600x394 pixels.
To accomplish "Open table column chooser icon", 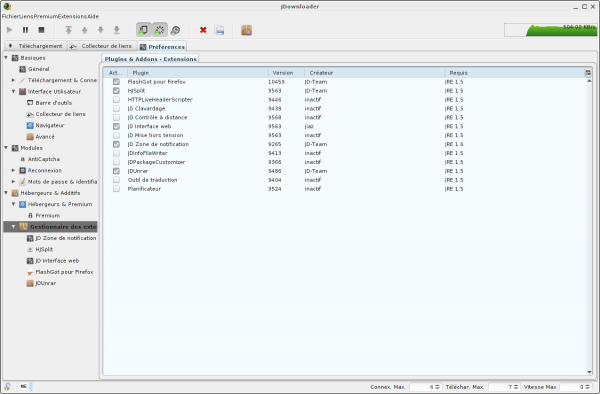I will (x=588, y=73).
